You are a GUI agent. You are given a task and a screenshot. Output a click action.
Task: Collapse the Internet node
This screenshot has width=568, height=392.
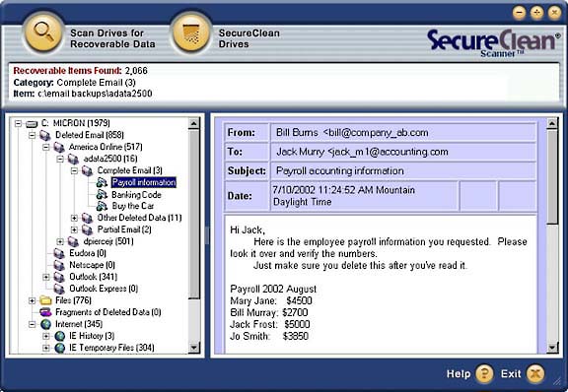32,324
